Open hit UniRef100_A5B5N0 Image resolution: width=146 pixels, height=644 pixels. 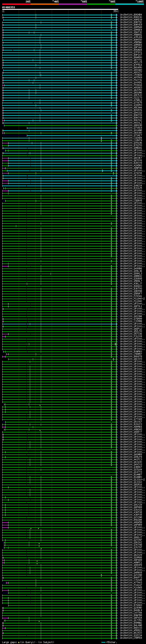131,42
